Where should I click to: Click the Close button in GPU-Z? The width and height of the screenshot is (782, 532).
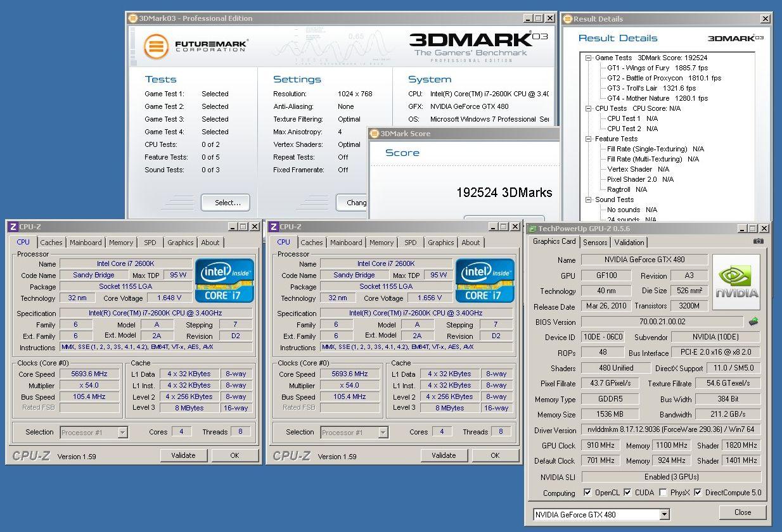pyautogui.click(x=743, y=512)
